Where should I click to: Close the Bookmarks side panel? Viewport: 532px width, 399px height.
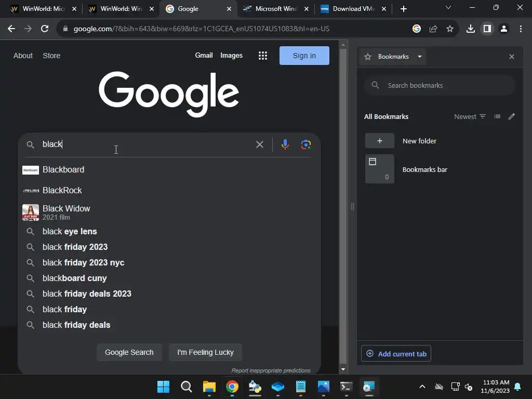512,57
